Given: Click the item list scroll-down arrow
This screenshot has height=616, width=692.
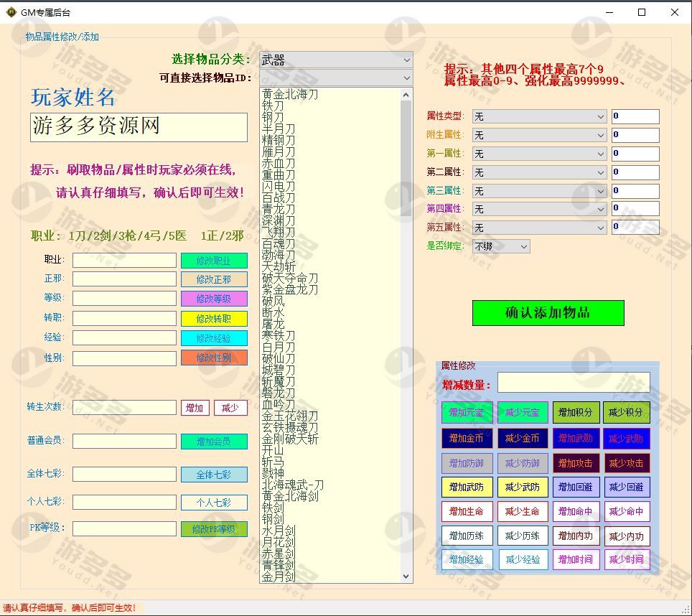Looking at the screenshot, I should (406, 577).
